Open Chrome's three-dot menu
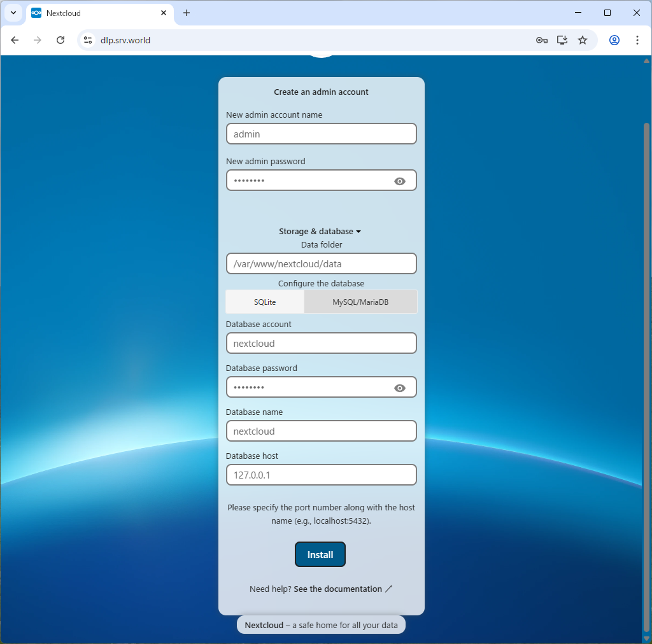652x644 pixels. tap(637, 39)
